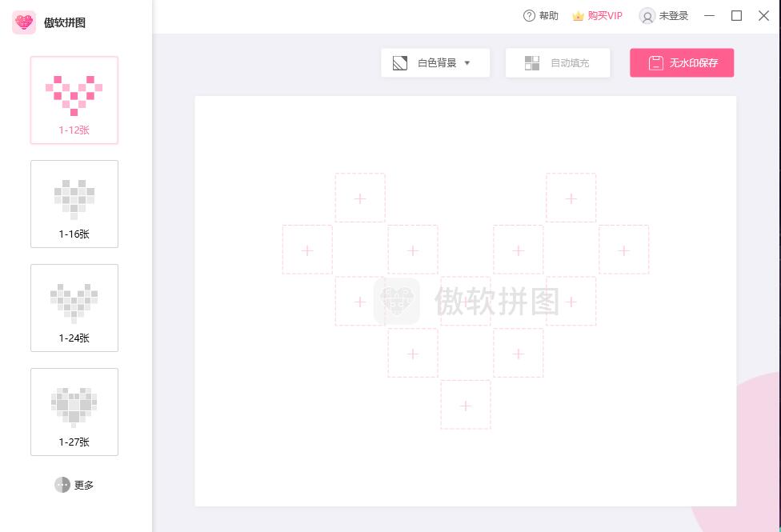This screenshot has height=532, width=781.
Task: Add photo to right slot of third row
Action: pos(571,302)
